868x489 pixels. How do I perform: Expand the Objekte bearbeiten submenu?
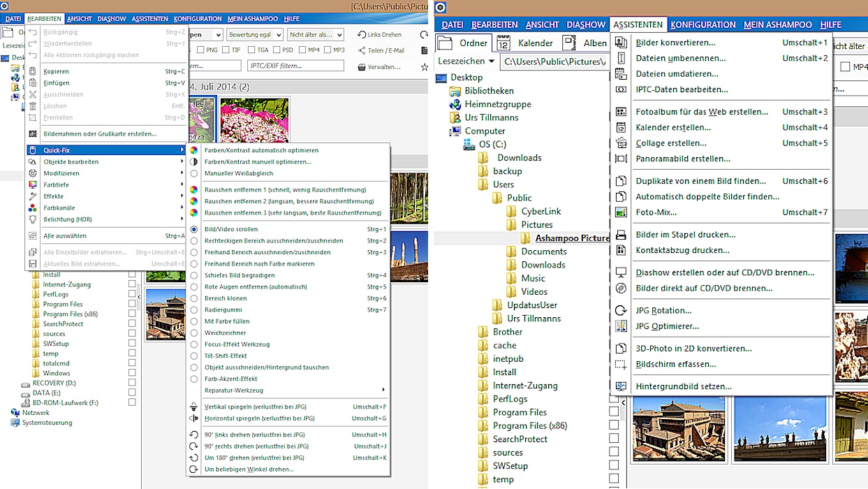pyautogui.click(x=107, y=161)
